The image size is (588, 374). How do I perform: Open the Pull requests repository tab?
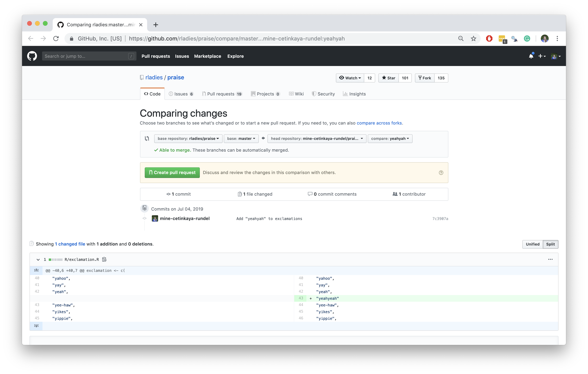click(222, 94)
